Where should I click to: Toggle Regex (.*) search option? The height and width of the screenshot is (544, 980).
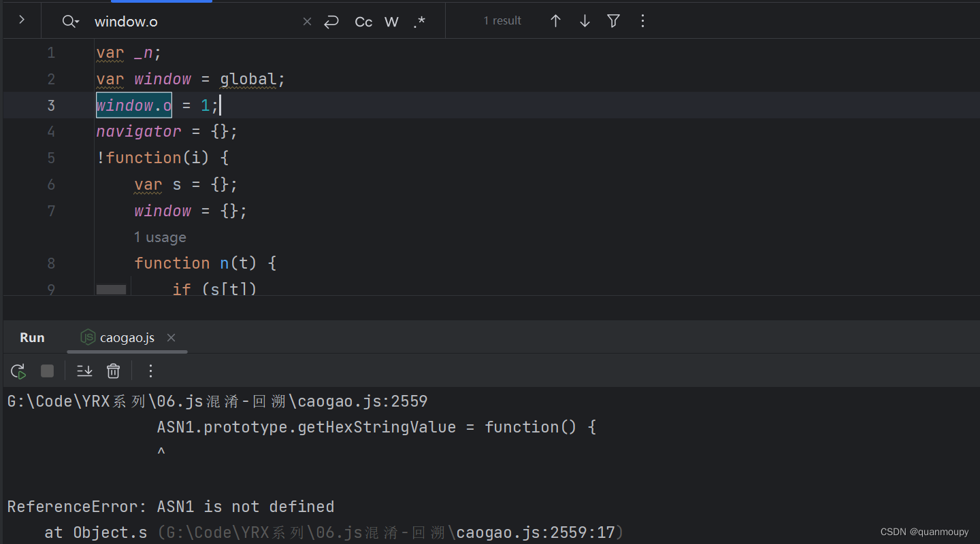click(419, 22)
